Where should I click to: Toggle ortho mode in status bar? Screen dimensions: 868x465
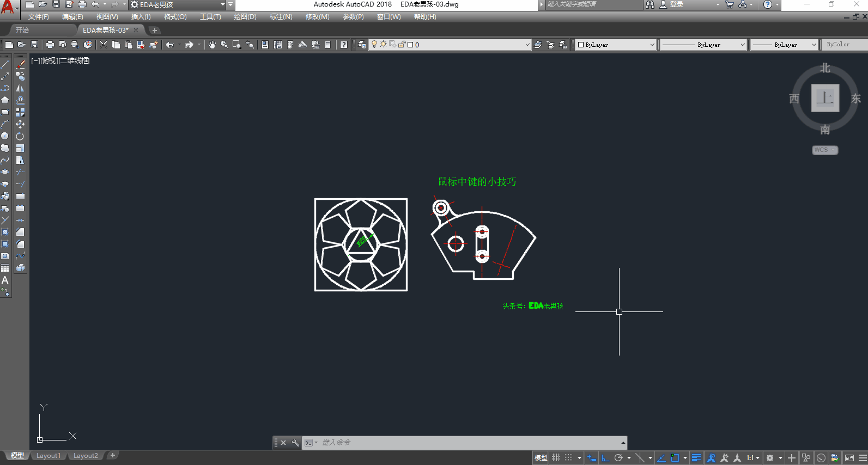tap(605, 458)
